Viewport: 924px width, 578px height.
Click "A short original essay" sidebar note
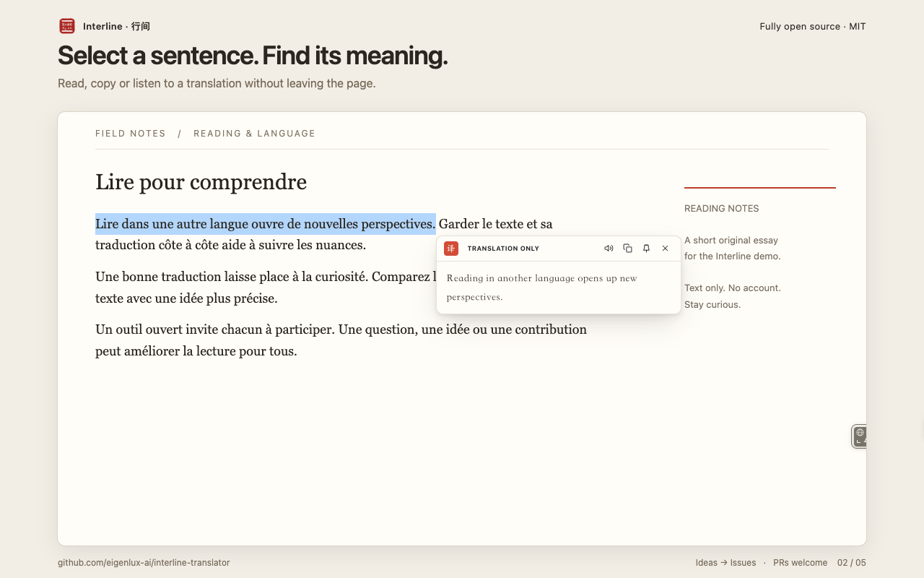point(731,241)
